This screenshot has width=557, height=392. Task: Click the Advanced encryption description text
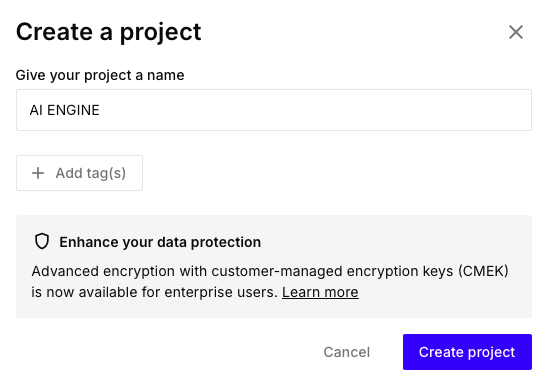[270, 282]
